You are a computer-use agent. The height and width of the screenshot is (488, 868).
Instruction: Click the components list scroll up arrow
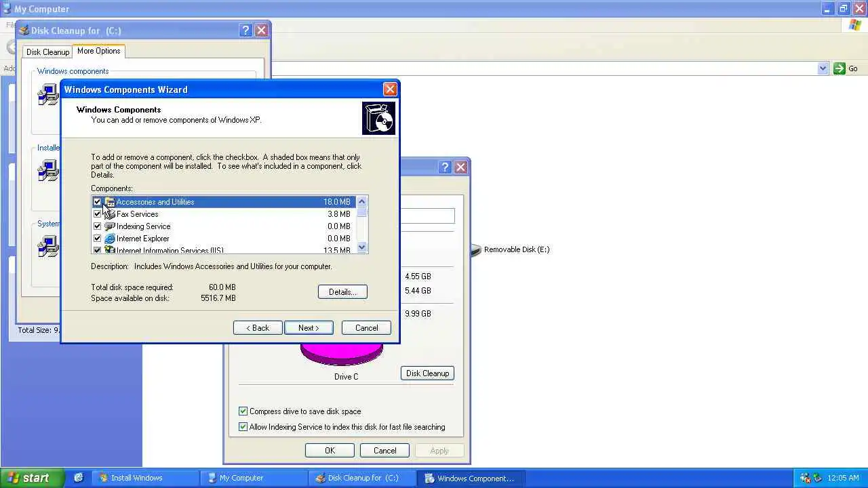point(362,201)
